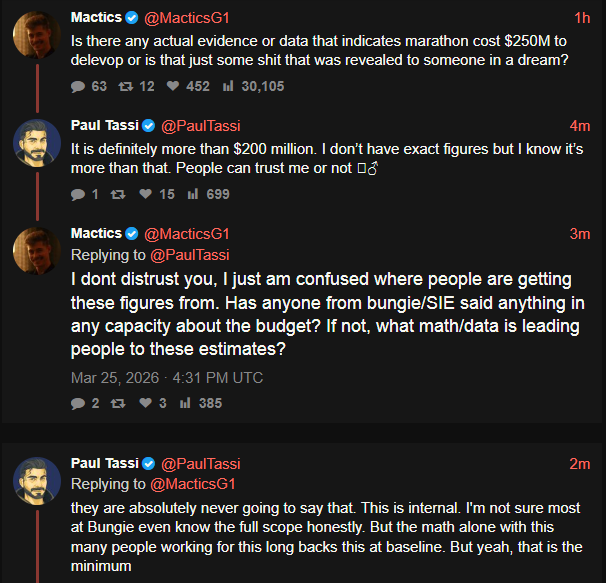Open @PaulTassi handle on $200 million tweet
Screen dimensions: 606x583
point(201,126)
